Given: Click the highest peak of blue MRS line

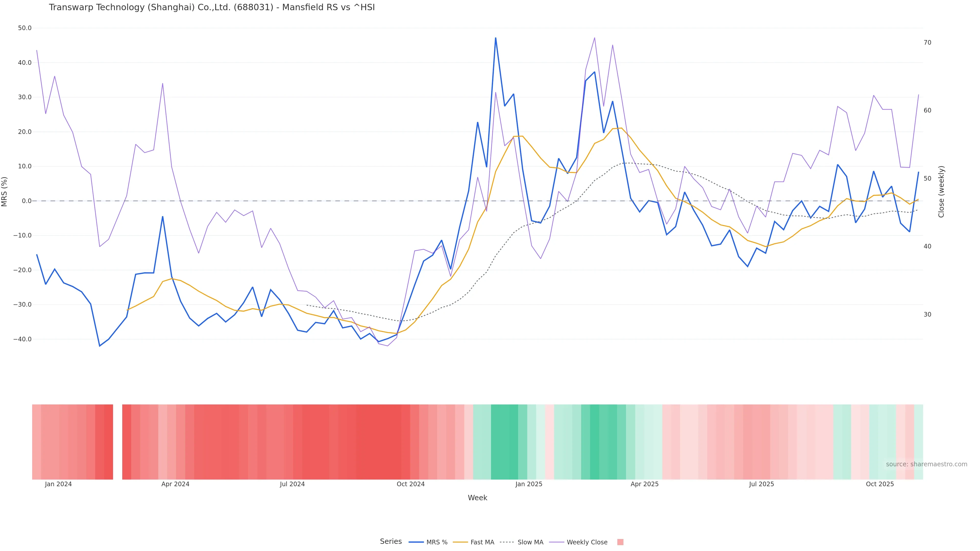Looking at the screenshot, I should point(495,38).
